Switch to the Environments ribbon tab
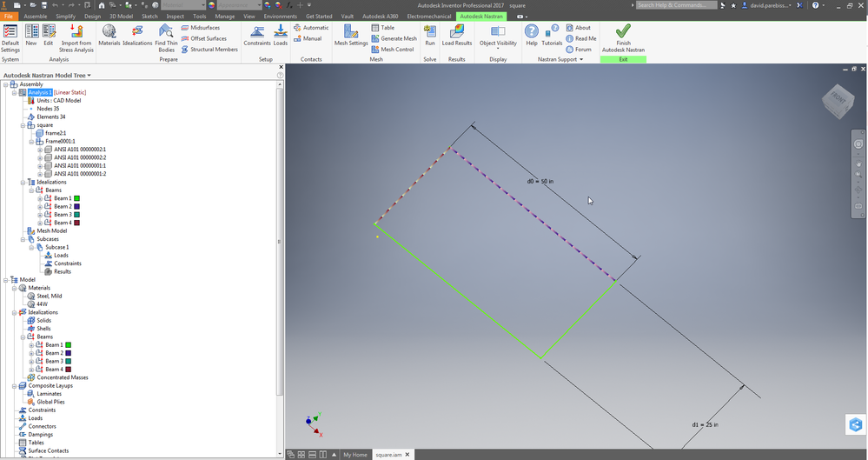 click(280, 16)
